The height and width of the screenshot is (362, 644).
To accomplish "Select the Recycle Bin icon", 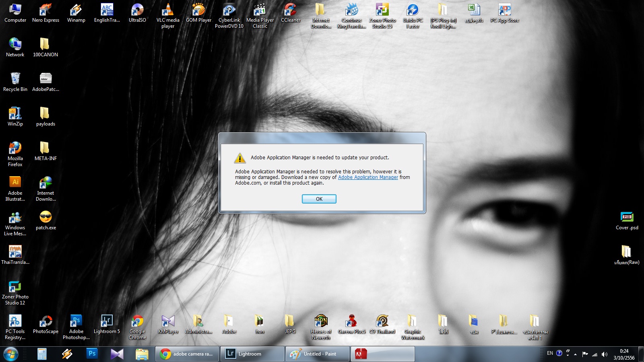I will (x=15, y=82).
